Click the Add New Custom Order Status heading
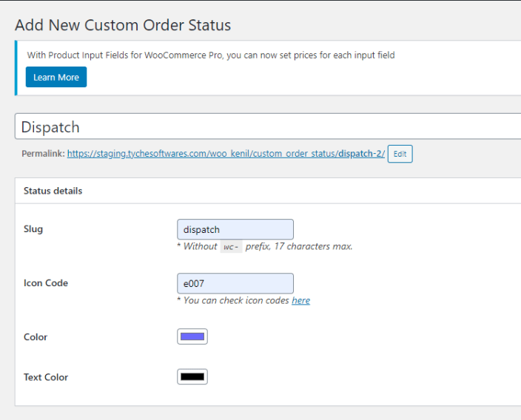Screen dimensions: 521x420 click(123, 25)
